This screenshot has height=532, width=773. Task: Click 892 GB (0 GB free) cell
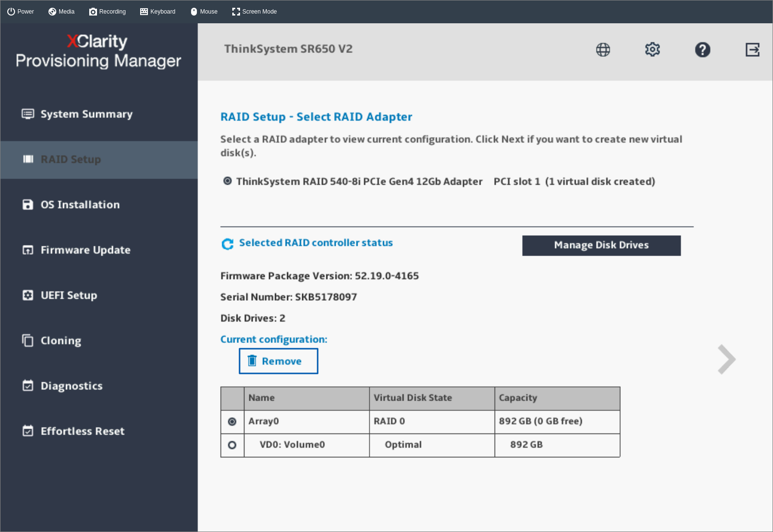pyautogui.click(x=557, y=421)
